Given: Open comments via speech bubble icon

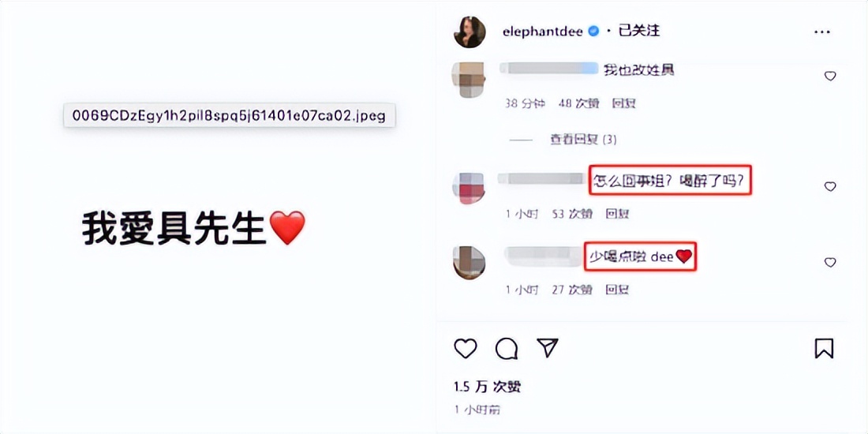Looking at the screenshot, I should coord(507,349).
